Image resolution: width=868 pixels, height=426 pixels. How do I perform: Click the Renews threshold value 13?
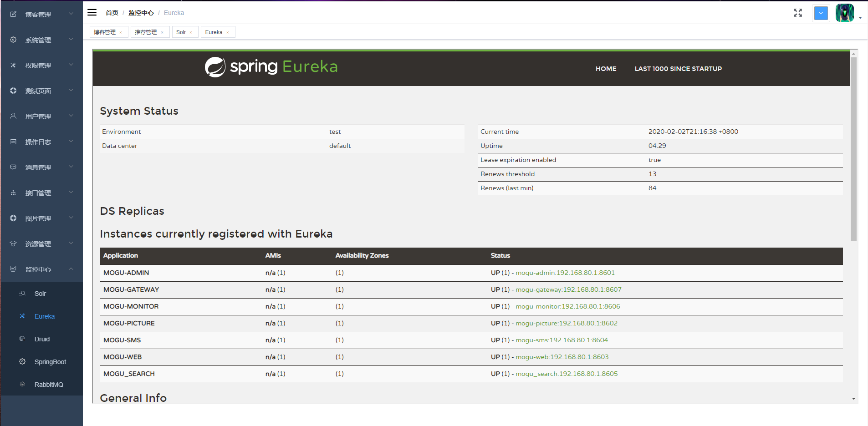click(653, 174)
